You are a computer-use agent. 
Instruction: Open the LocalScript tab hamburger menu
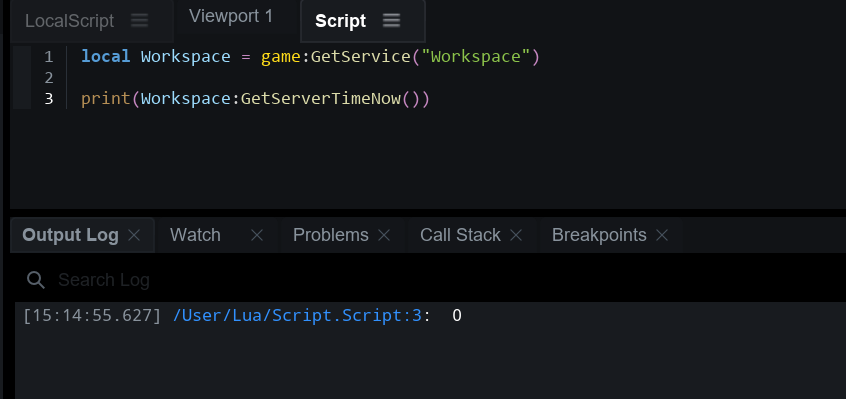(x=139, y=20)
